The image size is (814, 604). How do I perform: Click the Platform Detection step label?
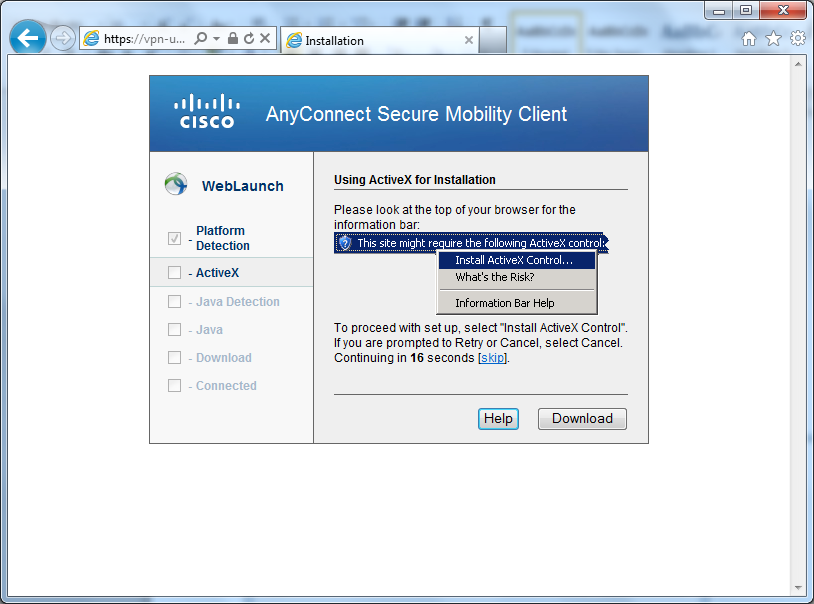point(223,238)
